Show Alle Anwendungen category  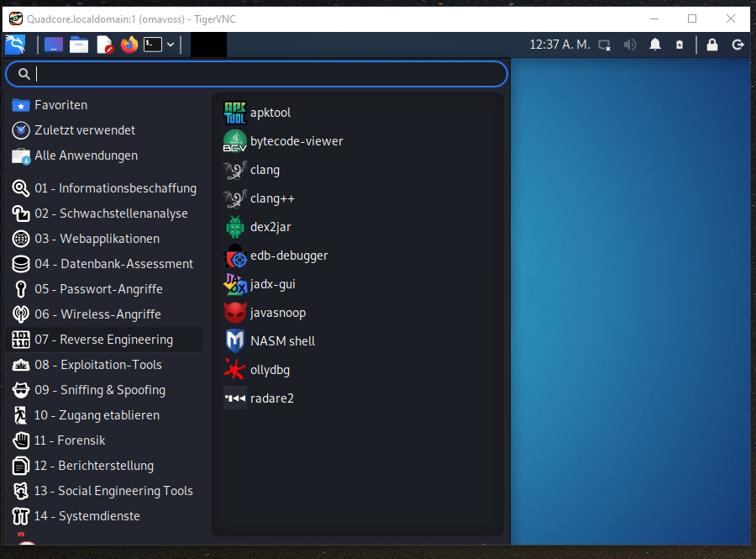[105, 156]
